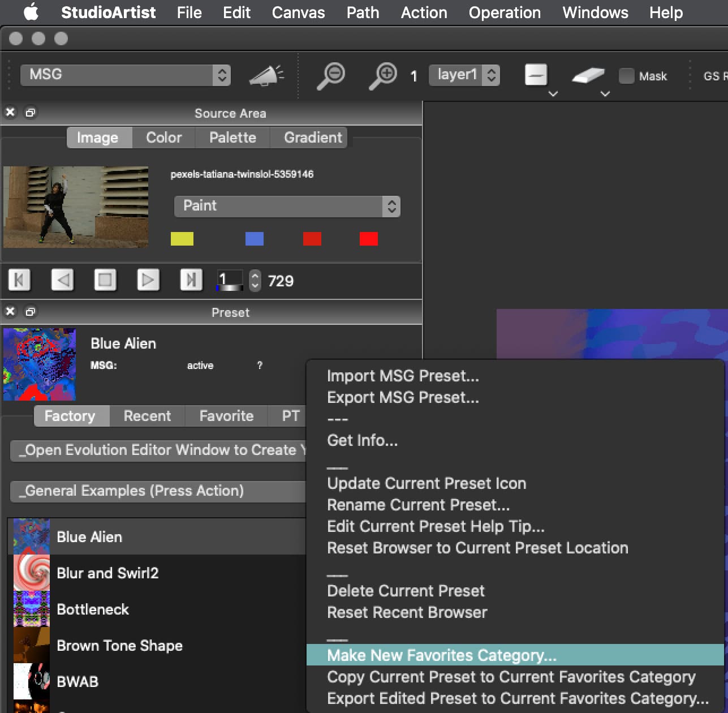Open the Canvas menu
This screenshot has width=728, height=713.
[298, 12]
